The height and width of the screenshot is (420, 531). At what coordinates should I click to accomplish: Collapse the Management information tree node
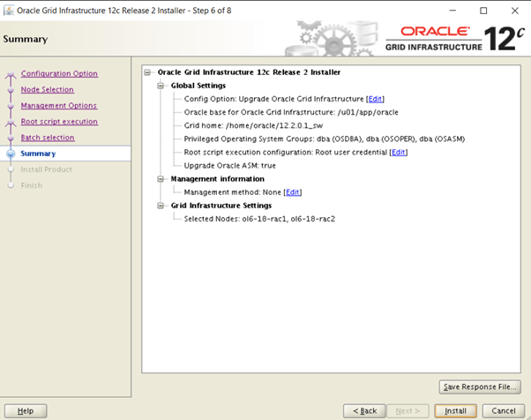pyautogui.click(x=161, y=178)
